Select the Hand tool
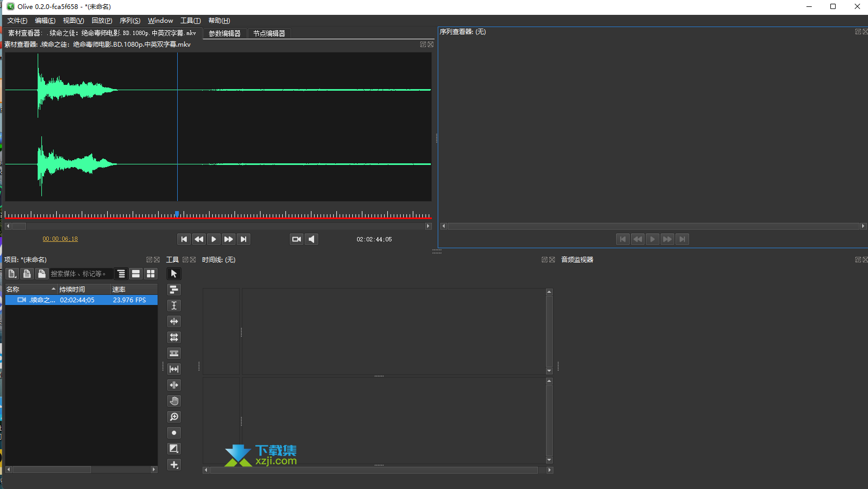 (x=173, y=401)
